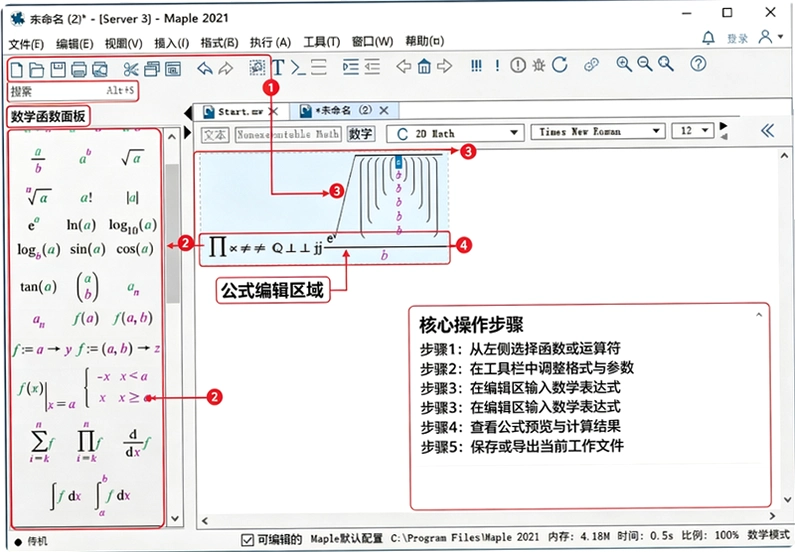This screenshot has height=552, width=795.
Task: Collapse the 核心操作步骤 box caret
Action: 758,315
